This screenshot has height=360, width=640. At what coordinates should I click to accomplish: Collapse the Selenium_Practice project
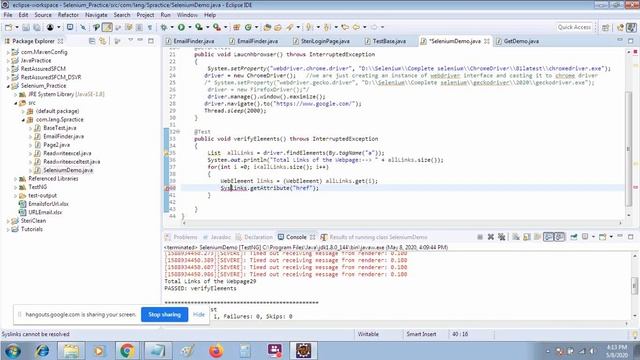[x=8, y=86]
